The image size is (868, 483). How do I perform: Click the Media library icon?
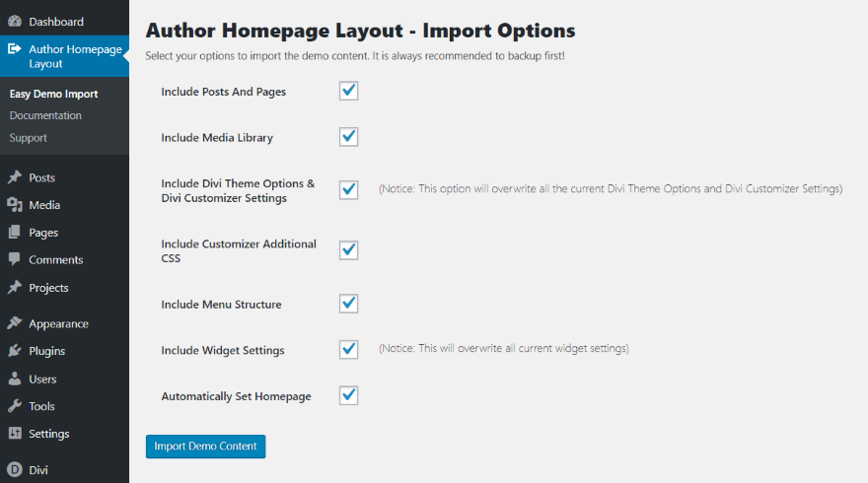coord(15,205)
